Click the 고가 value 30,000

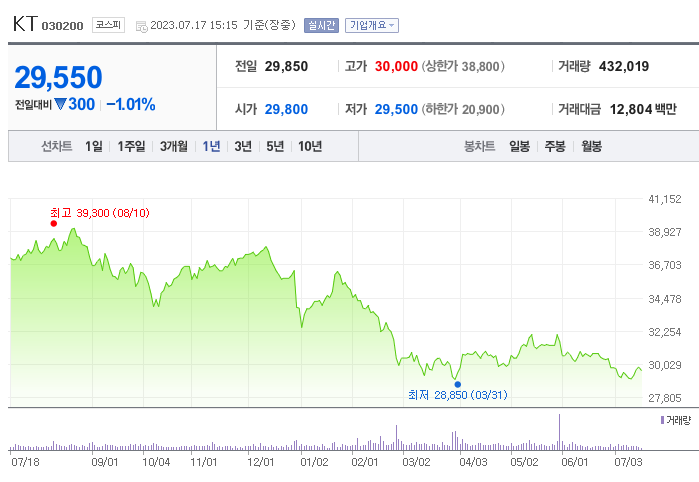pyautogui.click(x=396, y=66)
